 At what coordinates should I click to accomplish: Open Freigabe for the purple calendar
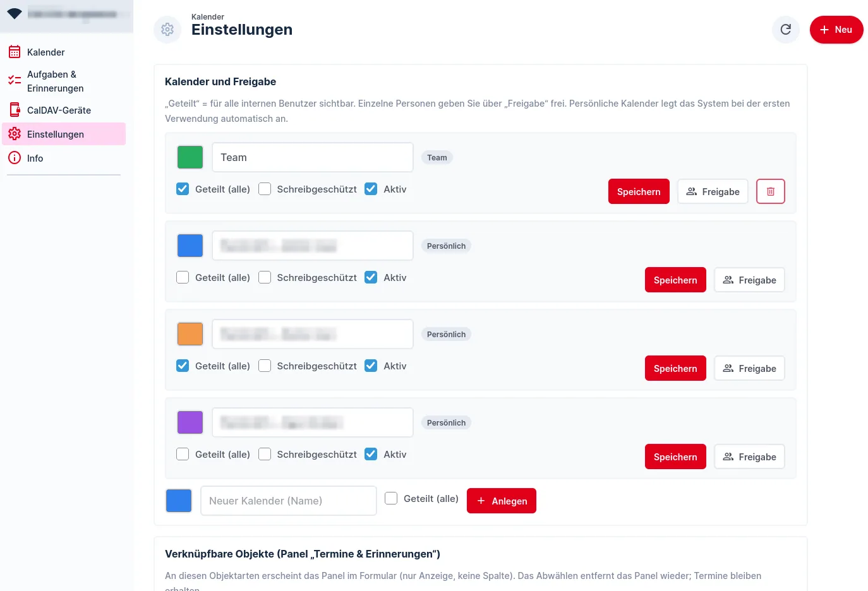pyautogui.click(x=749, y=457)
